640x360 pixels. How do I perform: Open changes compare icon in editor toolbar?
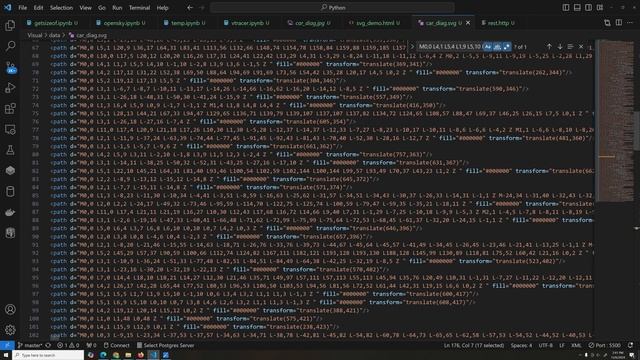coord(607,23)
